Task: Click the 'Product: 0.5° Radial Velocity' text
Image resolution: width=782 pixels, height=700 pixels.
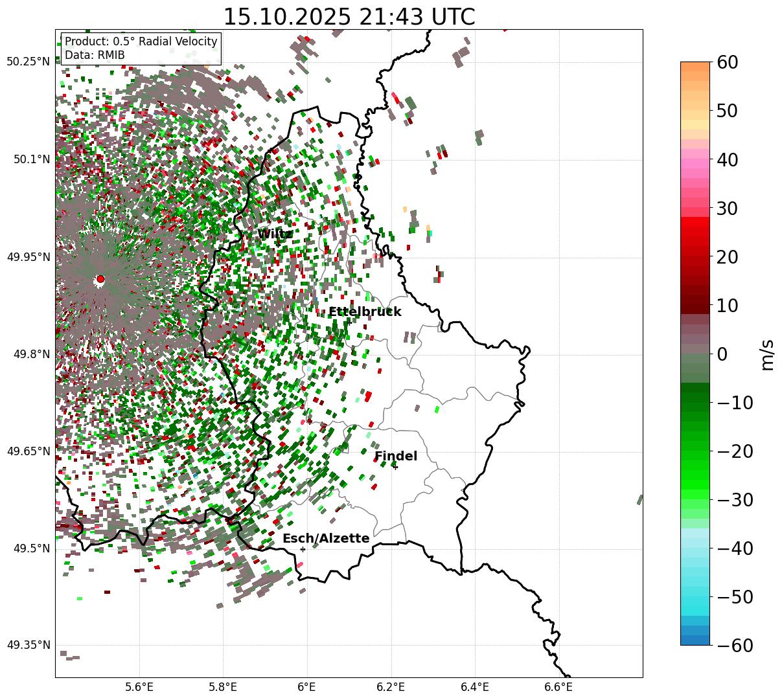Action: point(141,41)
